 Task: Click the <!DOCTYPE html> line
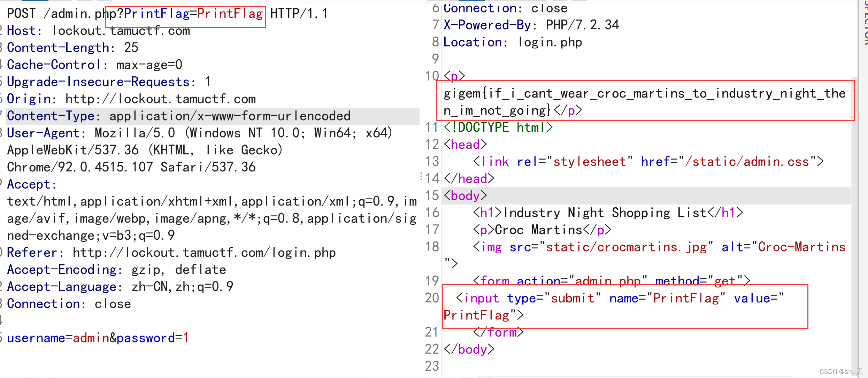[x=498, y=128]
